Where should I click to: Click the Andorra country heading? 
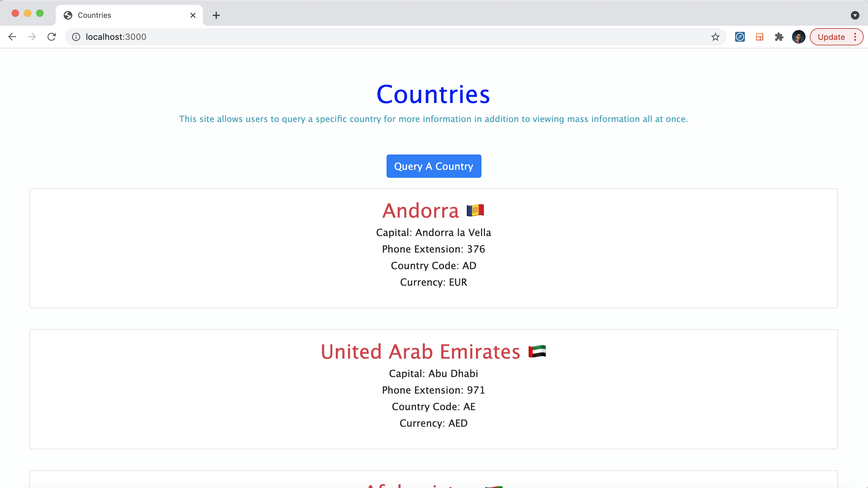click(421, 211)
